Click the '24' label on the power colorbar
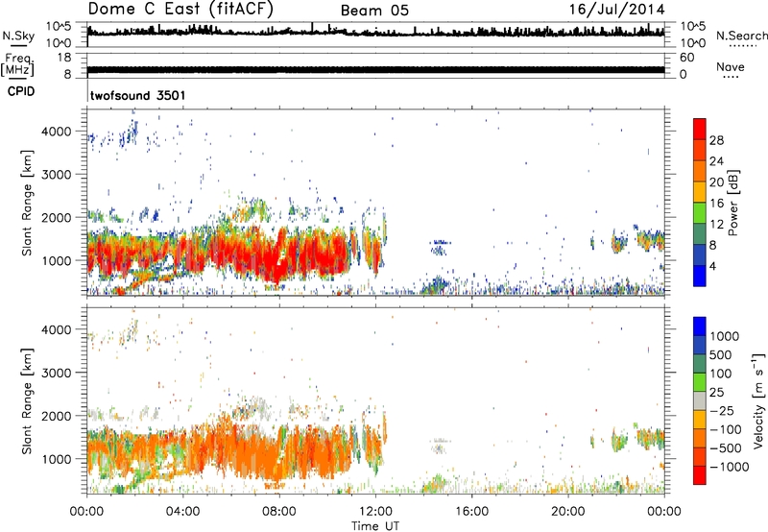 tap(716, 161)
